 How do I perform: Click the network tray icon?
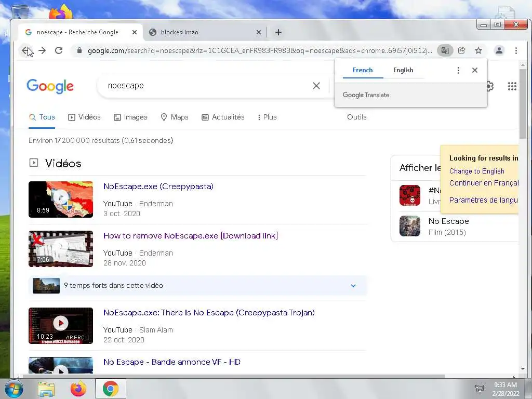[x=480, y=389]
